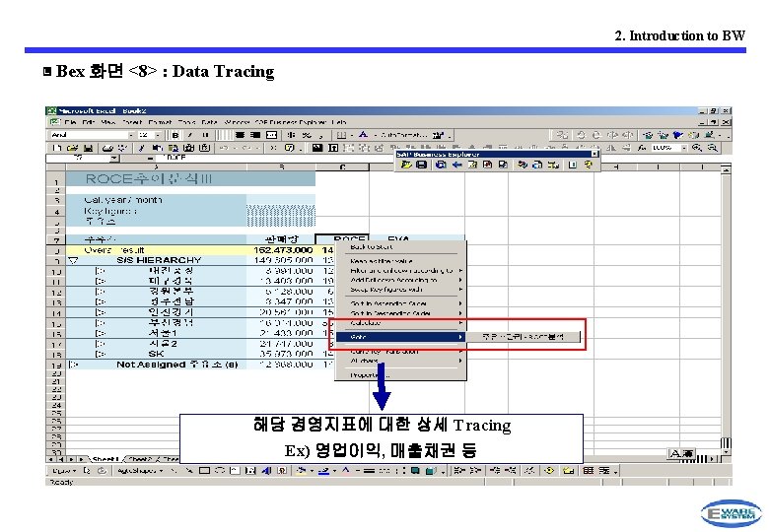The height and width of the screenshot is (532, 769).
Task: Click the Zoom In magnifier icon
Action: coord(696,148)
